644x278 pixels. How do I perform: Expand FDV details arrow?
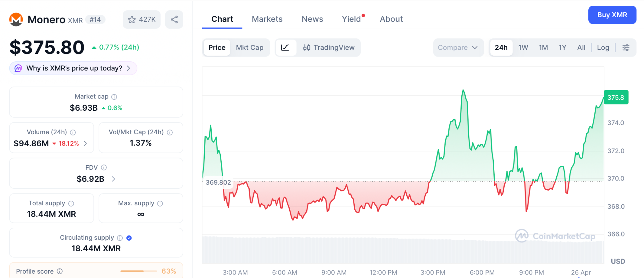coord(114,179)
